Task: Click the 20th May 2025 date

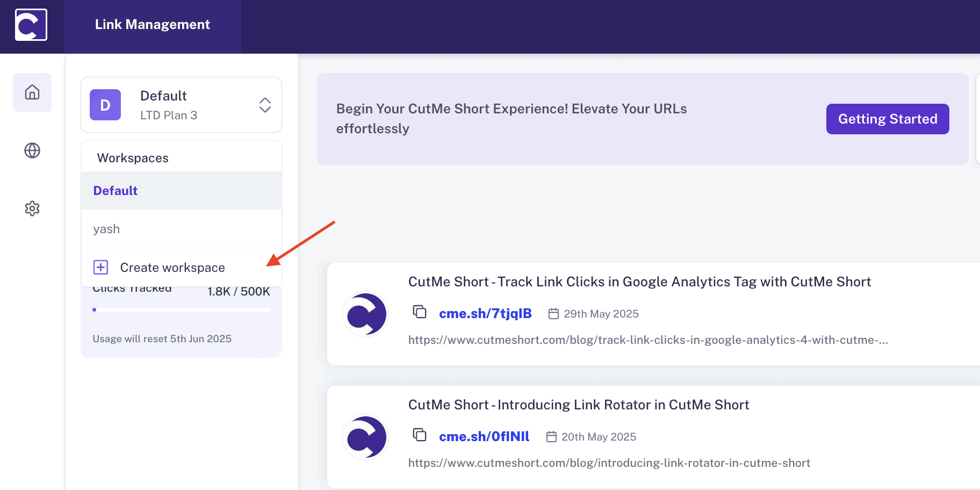Action: pos(599,437)
